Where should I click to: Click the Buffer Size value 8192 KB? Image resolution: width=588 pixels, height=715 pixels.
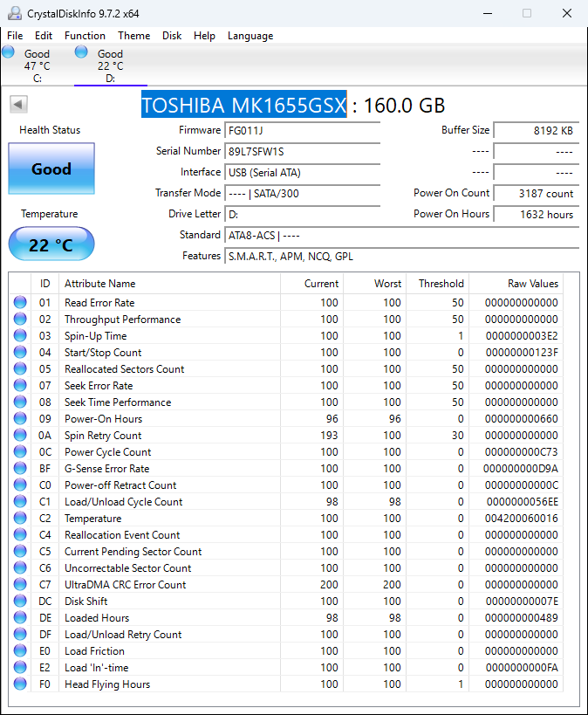(x=537, y=131)
